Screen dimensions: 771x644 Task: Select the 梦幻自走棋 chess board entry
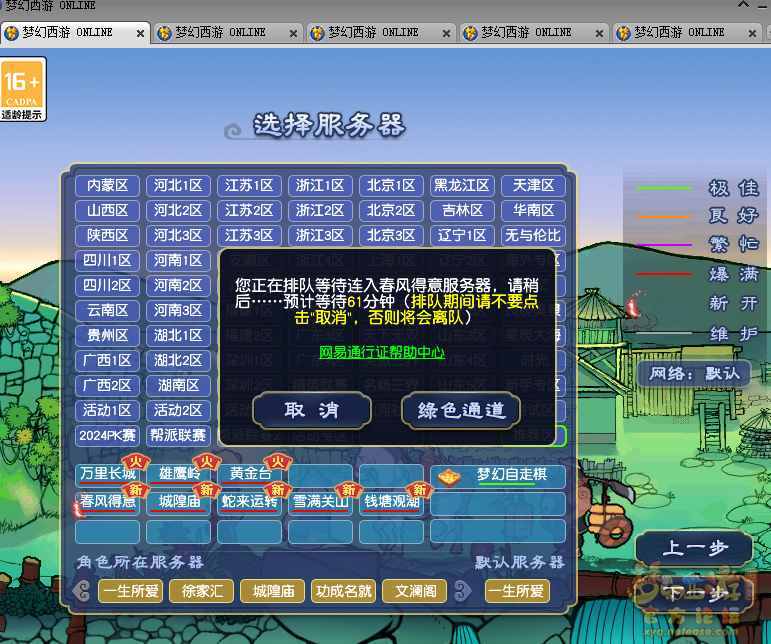(x=498, y=476)
